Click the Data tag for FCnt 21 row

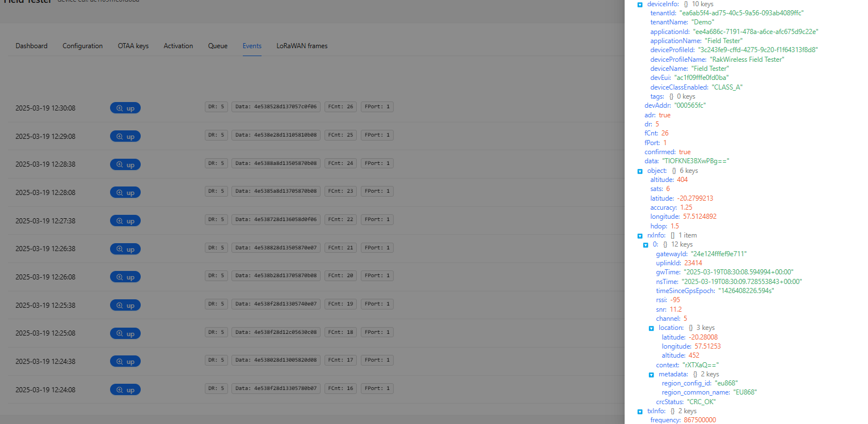276,248
